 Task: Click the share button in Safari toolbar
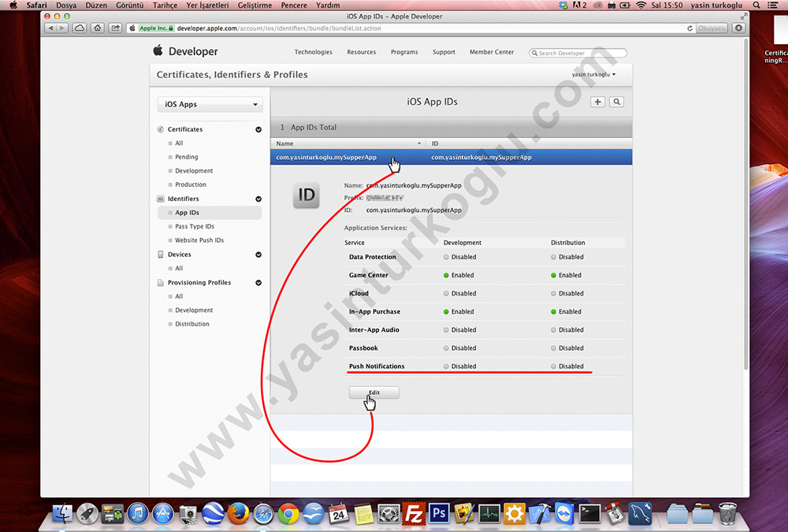(116, 28)
